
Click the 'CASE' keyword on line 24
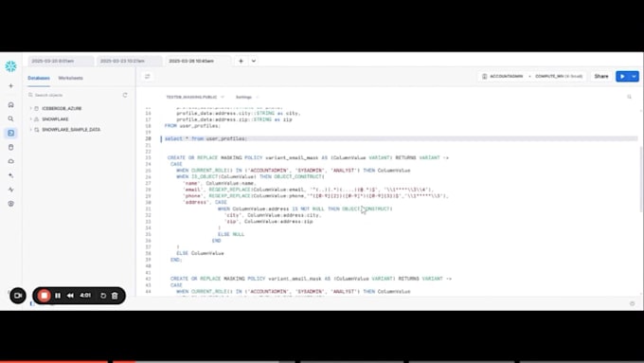(x=176, y=164)
